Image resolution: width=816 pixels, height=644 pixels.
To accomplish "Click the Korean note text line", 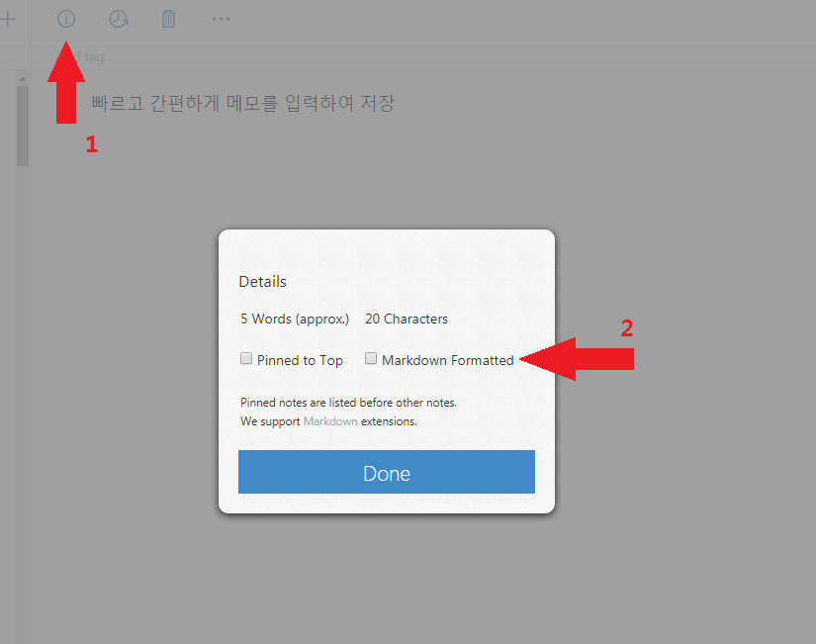I will (x=243, y=103).
